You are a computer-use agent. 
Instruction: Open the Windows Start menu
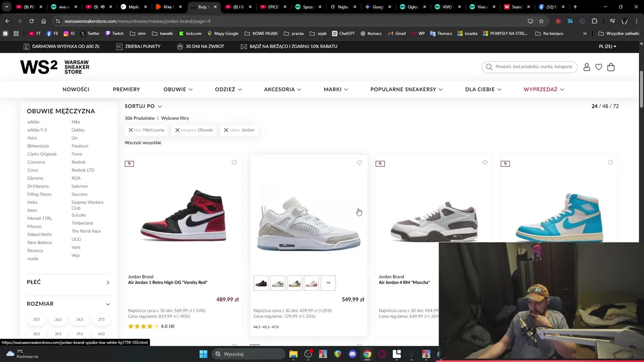203,354
